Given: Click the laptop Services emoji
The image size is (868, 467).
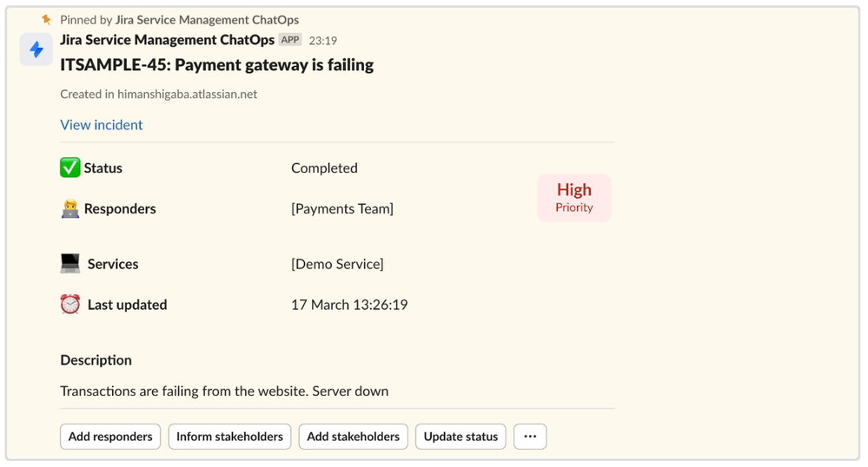Looking at the screenshot, I should 70,263.
